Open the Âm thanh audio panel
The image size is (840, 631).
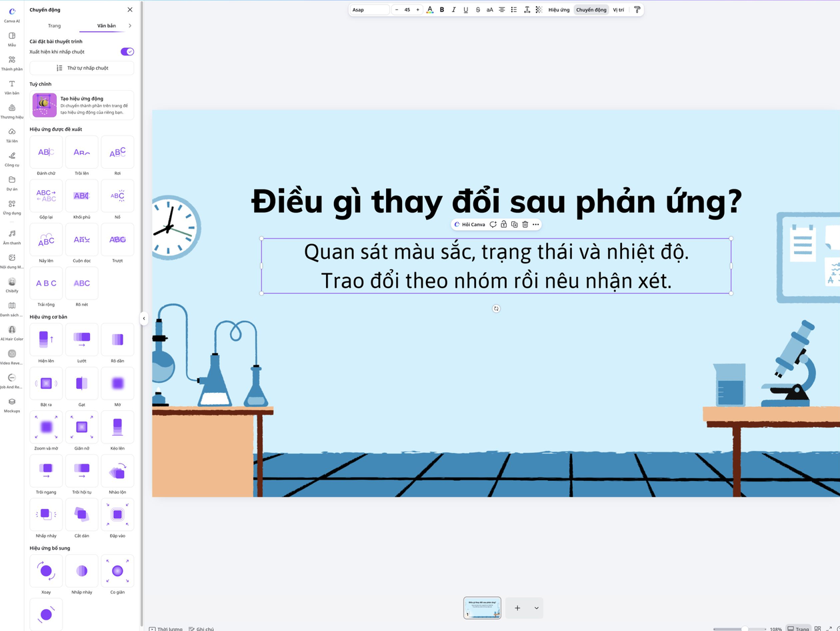point(12,237)
